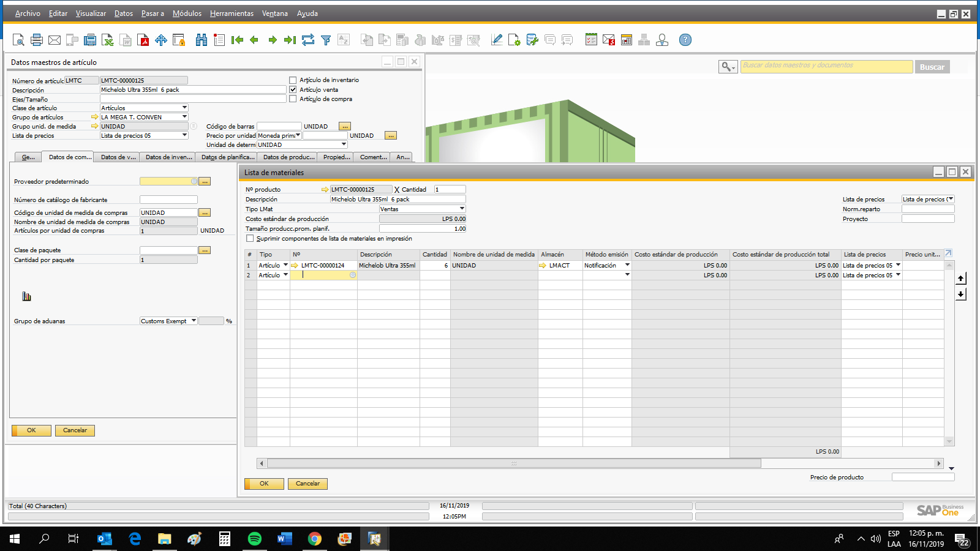The height and width of the screenshot is (551, 980).
Task: Send document by email icon
Action: (x=55, y=40)
